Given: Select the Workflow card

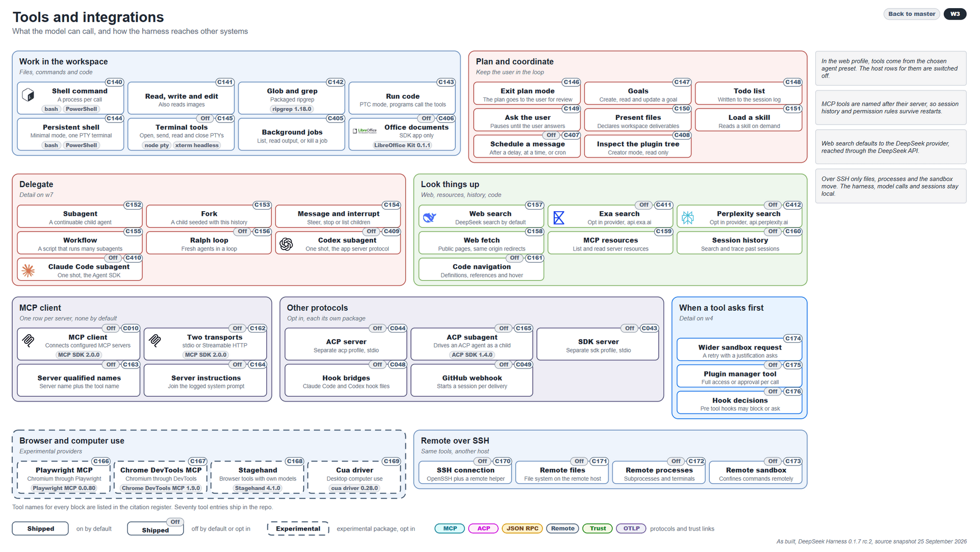Looking at the screenshot, I should [80, 243].
